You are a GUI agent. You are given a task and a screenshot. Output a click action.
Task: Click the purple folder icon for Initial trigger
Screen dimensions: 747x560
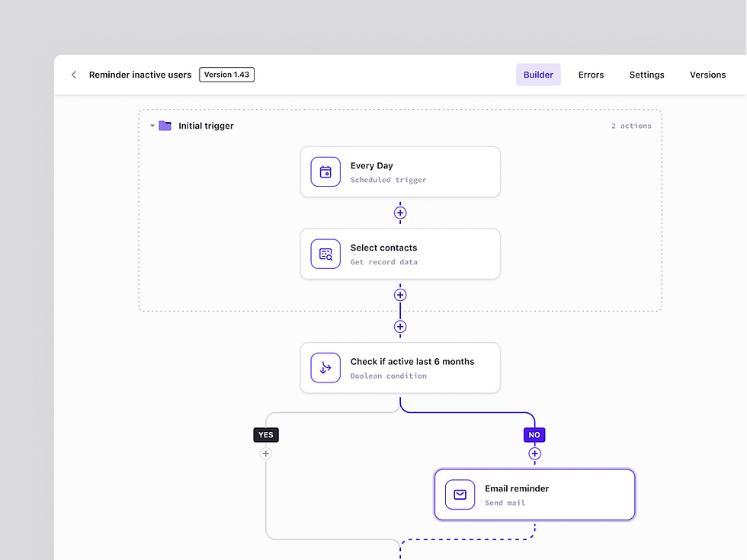pos(165,126)
